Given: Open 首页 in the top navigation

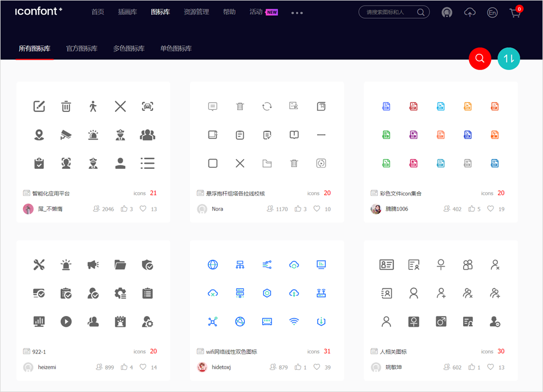Looking at the screenshot, I should (x=98, y=12).
